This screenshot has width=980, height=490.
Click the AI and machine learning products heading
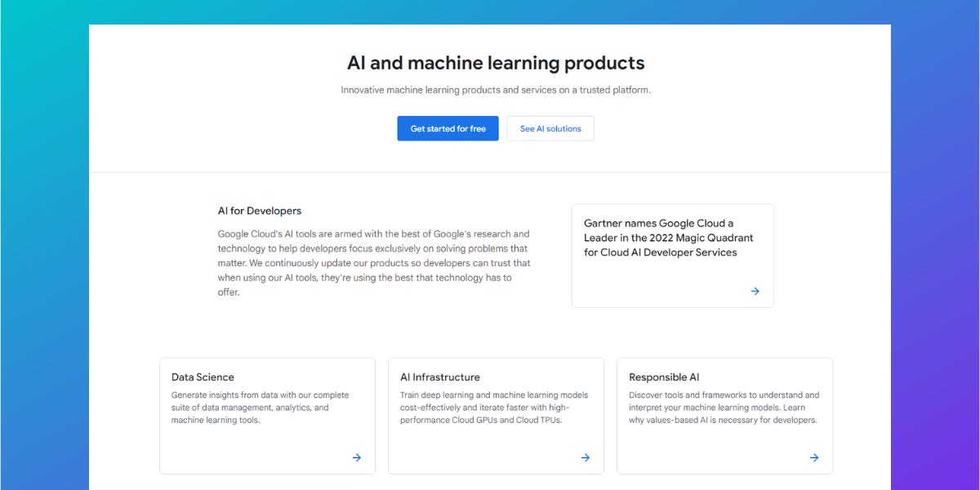[x=496, y=63]
